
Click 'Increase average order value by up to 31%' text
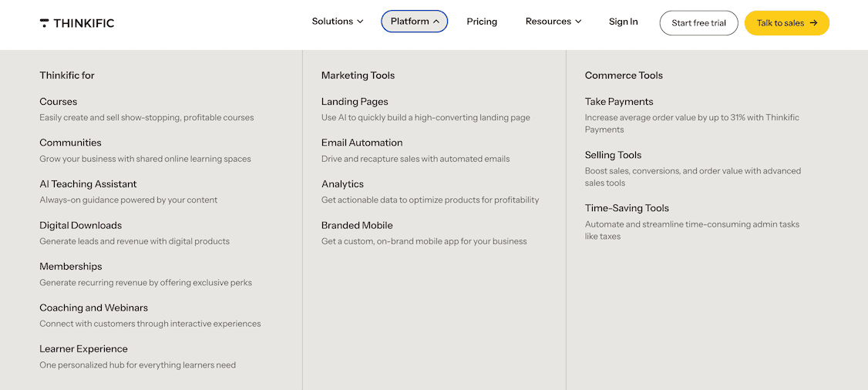point(692,123)
